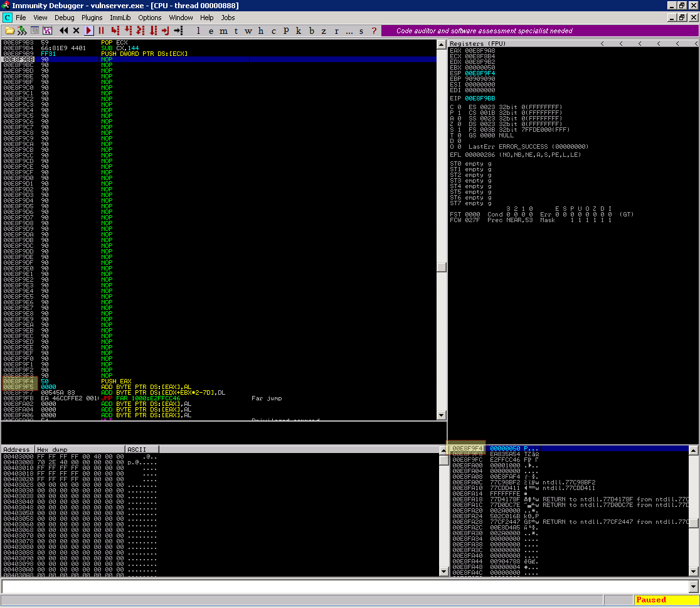Open the Jobs menu
Image resolution: width=700 pixels, height=608 pixels.
[x=228, y=18]
